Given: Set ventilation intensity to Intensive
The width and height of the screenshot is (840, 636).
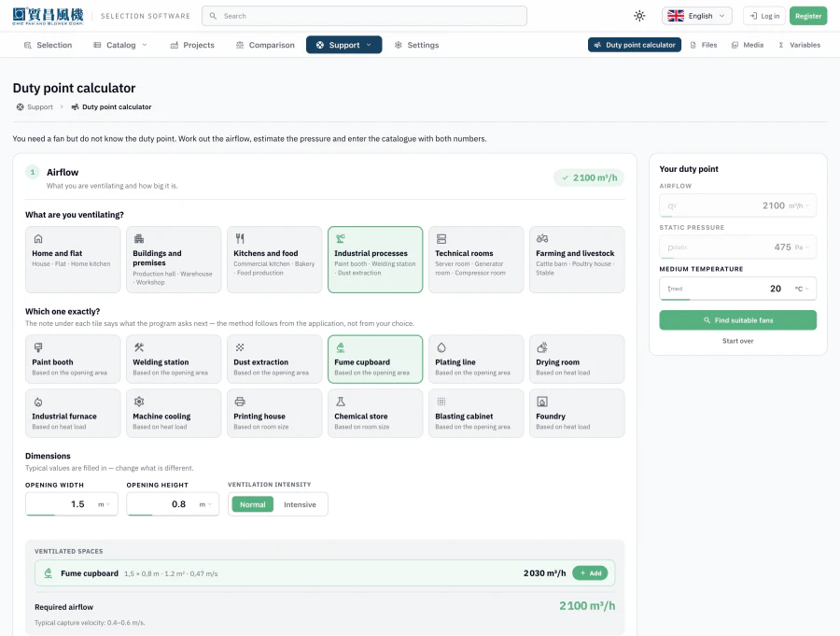Looking at the screenshot, I should point(300,504).
